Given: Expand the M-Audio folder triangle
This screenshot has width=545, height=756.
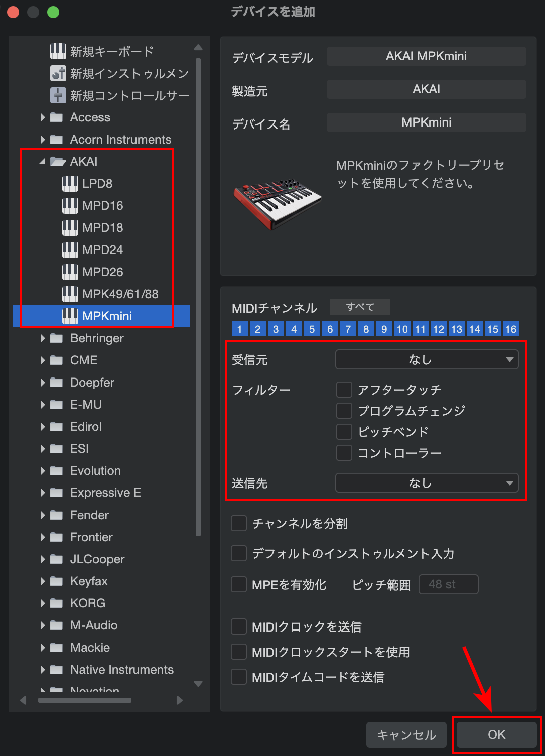Looking at the screenshot, I should tap(43, 625).
